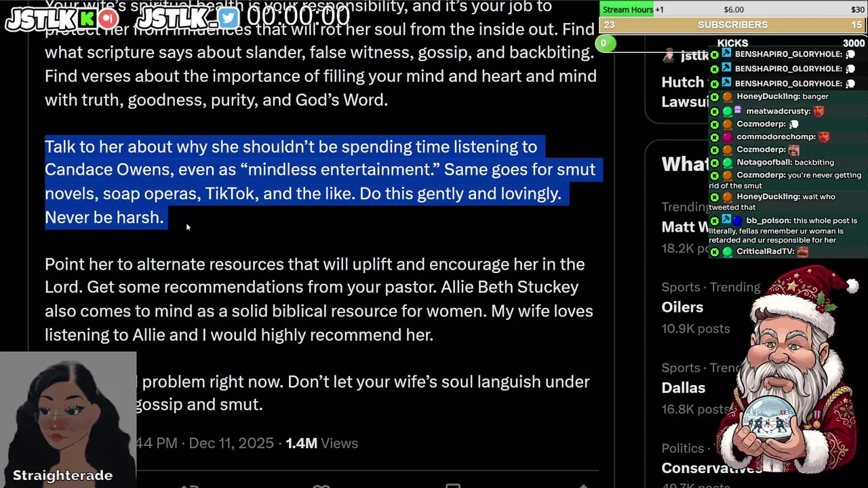Screen dimensions: 868x488
Task: Click the red face emote after meatwadcrusty
Action: (818, 110)
